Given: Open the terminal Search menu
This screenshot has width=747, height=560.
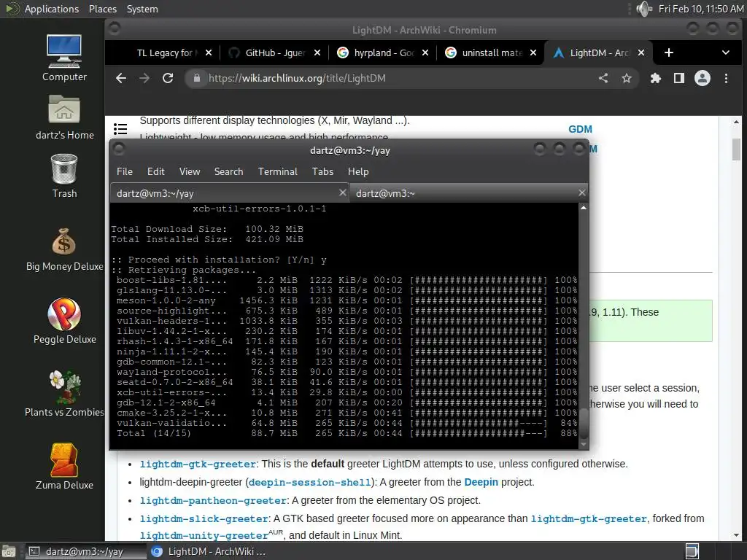Looking at the screenshot, I should (228, 171).
